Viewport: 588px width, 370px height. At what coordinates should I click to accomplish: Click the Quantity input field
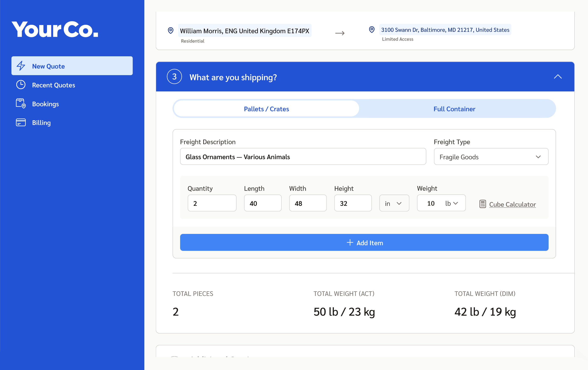click(212, 203)
